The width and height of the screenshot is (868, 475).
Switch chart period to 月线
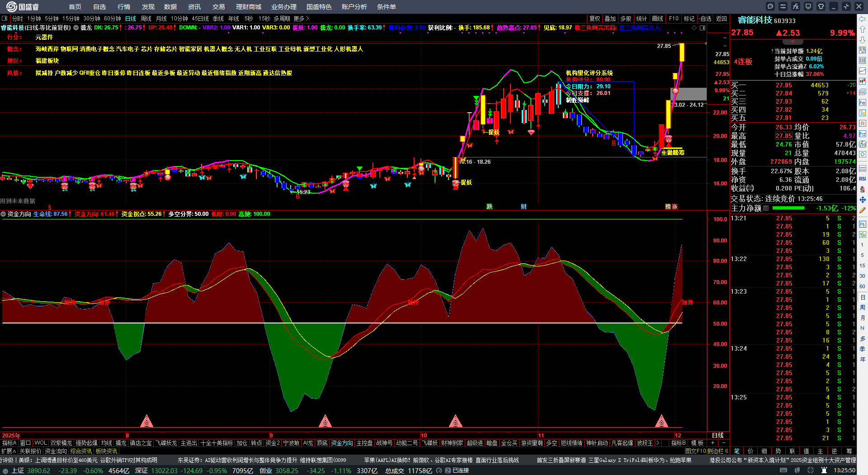point(161,19)
